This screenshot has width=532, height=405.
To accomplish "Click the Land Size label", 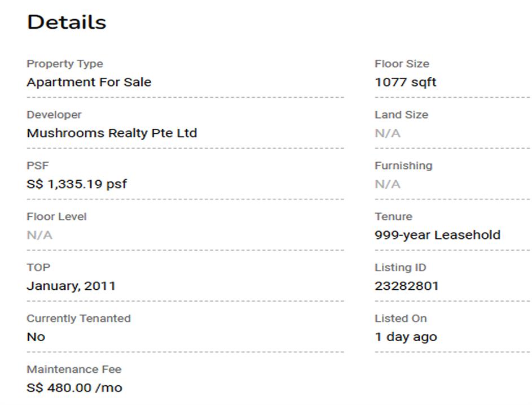I will [401, 115].
